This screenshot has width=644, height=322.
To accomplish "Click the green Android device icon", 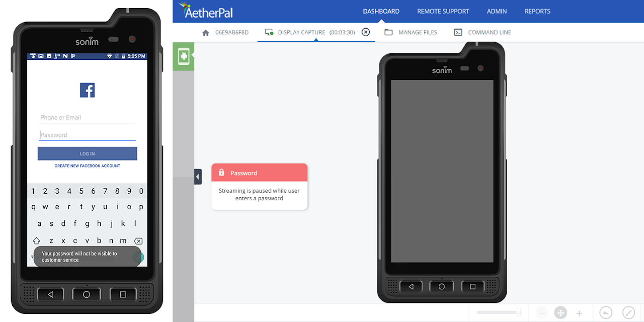I will [x=183, y=56].
